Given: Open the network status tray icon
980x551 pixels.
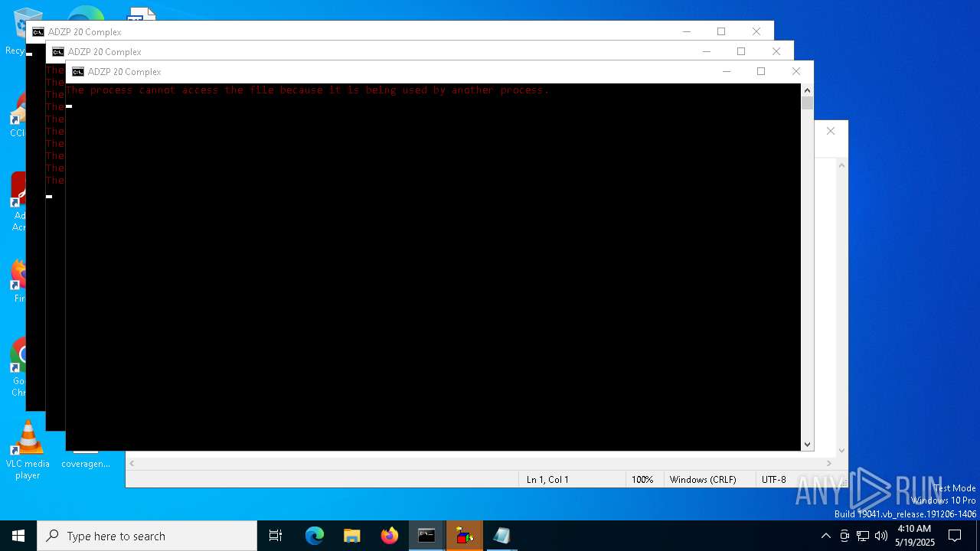Looking at the screenshot, I should 863,536.
